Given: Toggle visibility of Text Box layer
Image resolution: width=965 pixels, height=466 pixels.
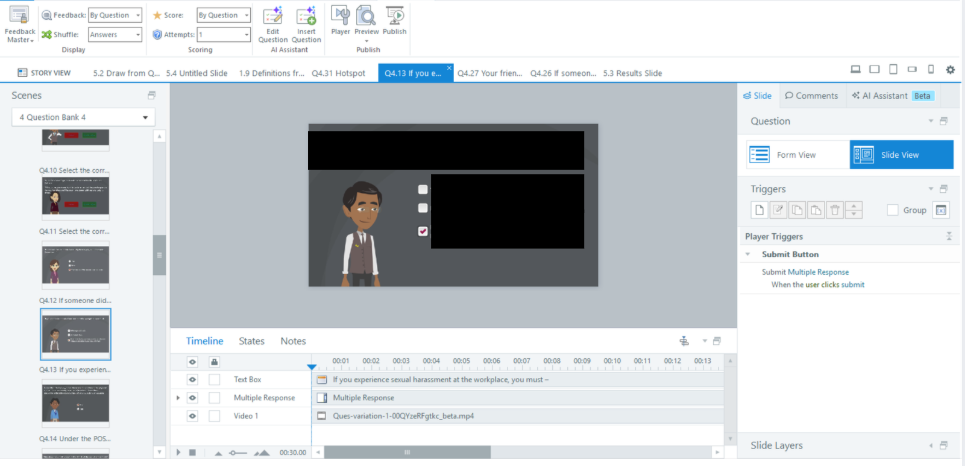Looking at the screenshot, I should point(193,380).
